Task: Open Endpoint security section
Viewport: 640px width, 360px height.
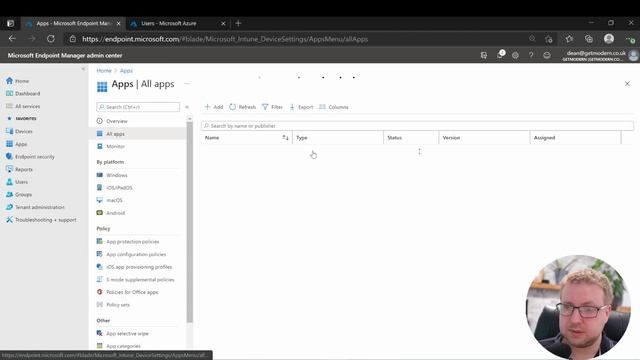Action: tap(30, 157)
